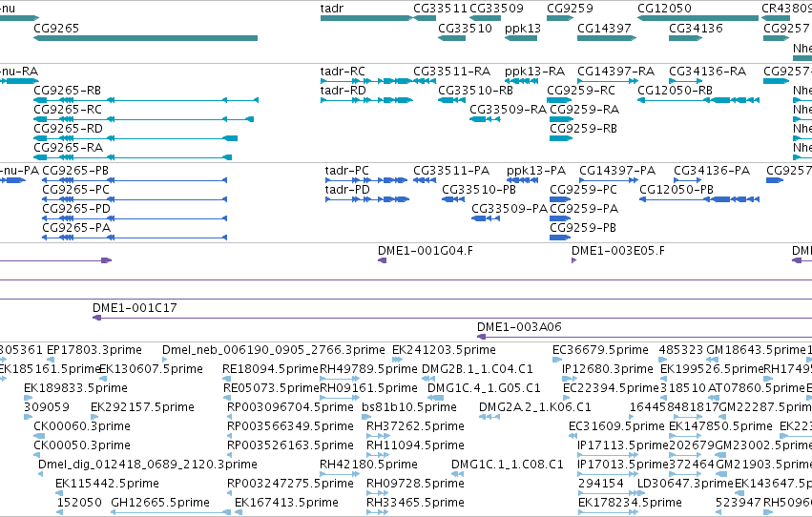Select protein CG33510-PB
The height and width of the screenshot is (517, 812).
(x=453, y=199)
